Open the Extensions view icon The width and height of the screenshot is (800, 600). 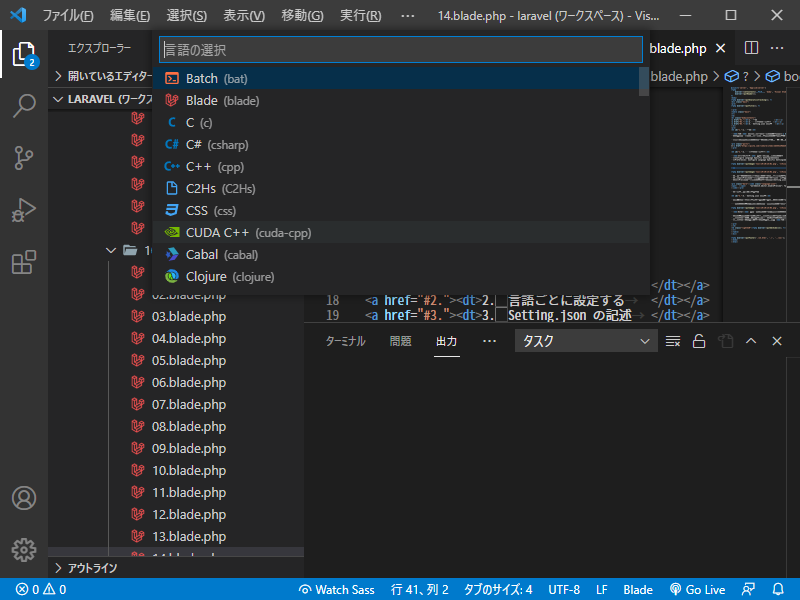click(24, 262)
